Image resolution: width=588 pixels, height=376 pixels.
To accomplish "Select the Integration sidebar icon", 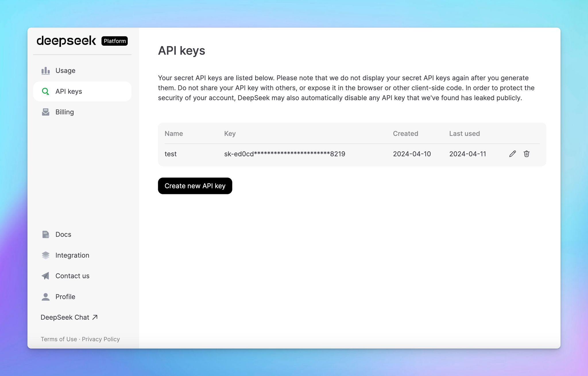I will 45,255.
